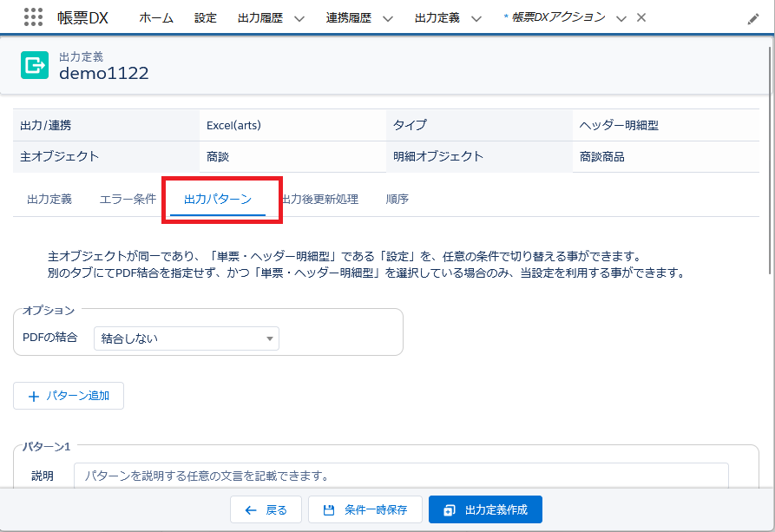Image resolution: width=775 pixels, height=532 pixels.
Task: Click the green output definition record icon
Action: 35,65
